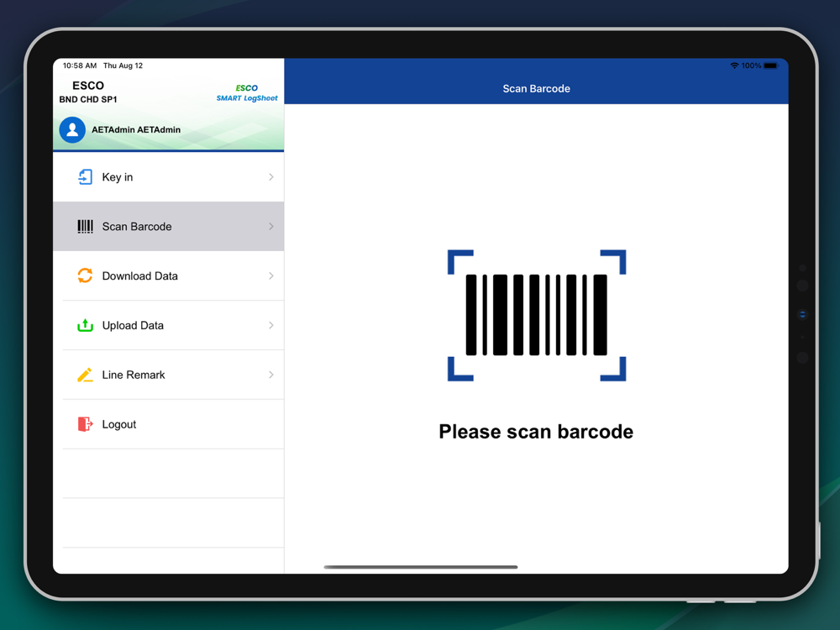
Task: Click the Thu Aug 12 date text
Action: (x=123, y=66)
